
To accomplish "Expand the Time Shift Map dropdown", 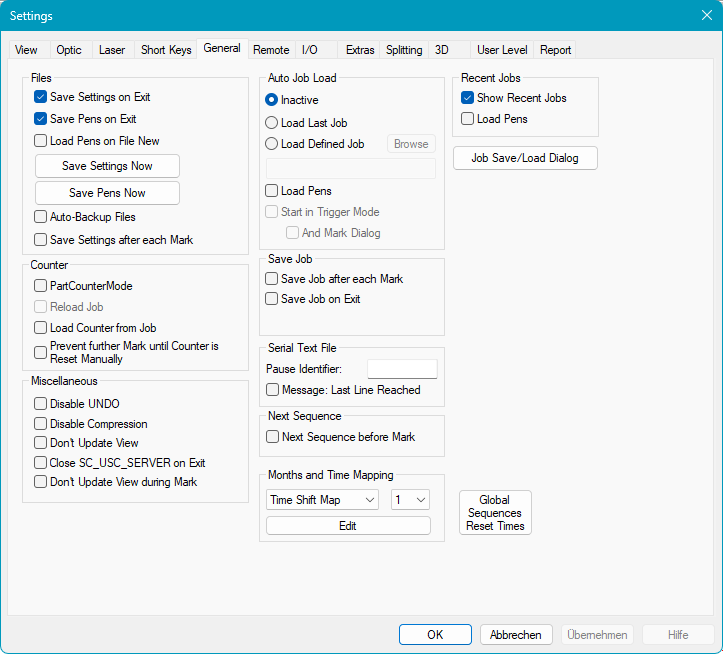I will point(322,500).
